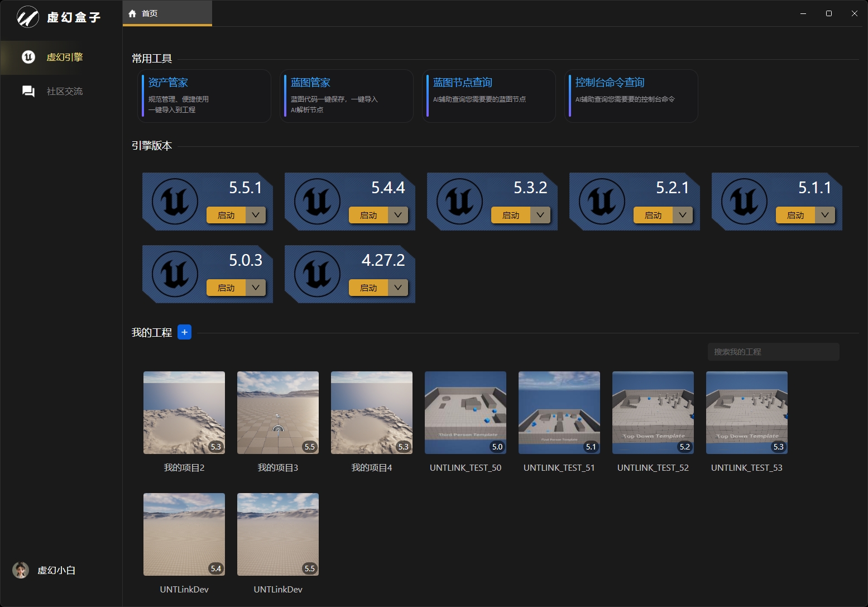Screen dimensions: 868x607
Task: Expand the dropdown arrow for engine 4.27.2
Action: [x=398, y=288]
